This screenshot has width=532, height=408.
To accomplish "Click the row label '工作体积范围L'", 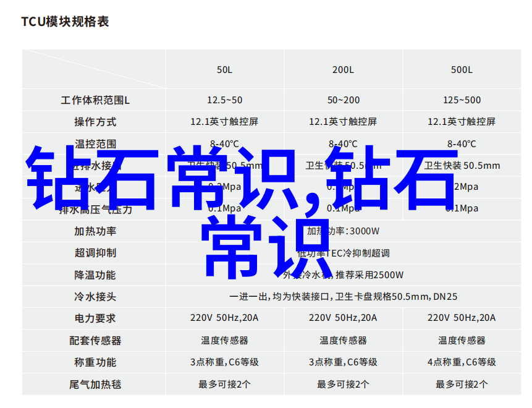I will tap(95, 100).
